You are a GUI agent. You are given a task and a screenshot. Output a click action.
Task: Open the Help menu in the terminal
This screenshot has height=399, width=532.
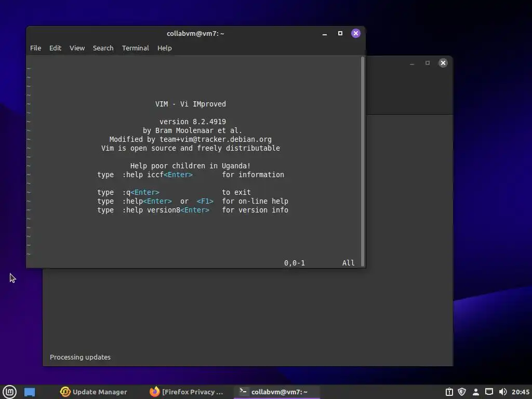click(165, 48)
